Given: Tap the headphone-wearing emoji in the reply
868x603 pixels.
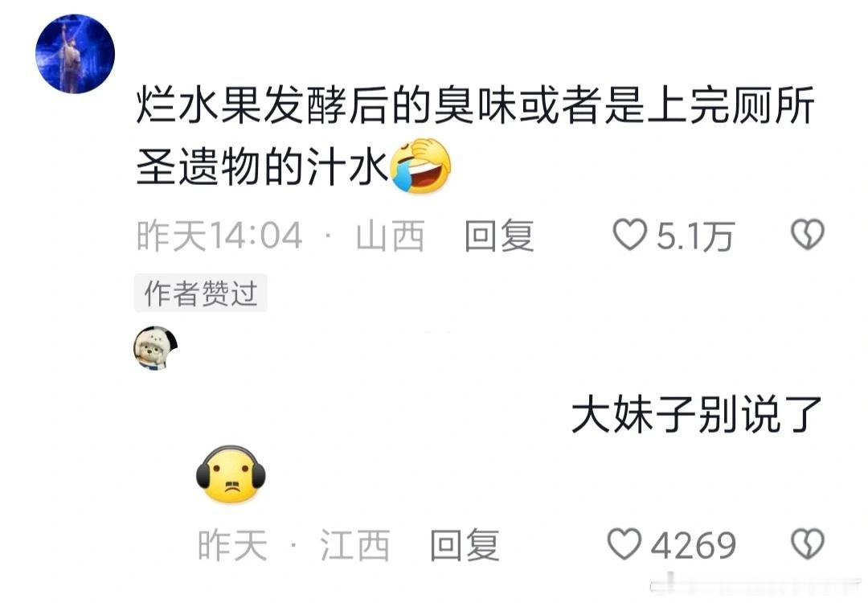Looking at the screenshot, I should [231, 474].
